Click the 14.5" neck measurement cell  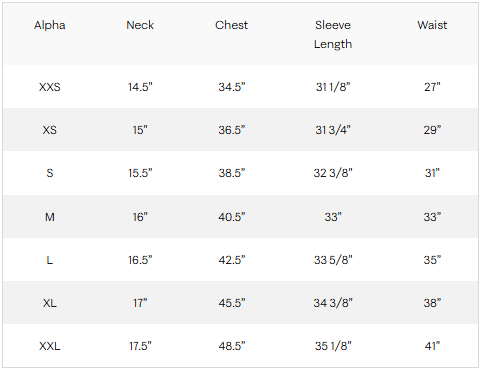point(140,87)
